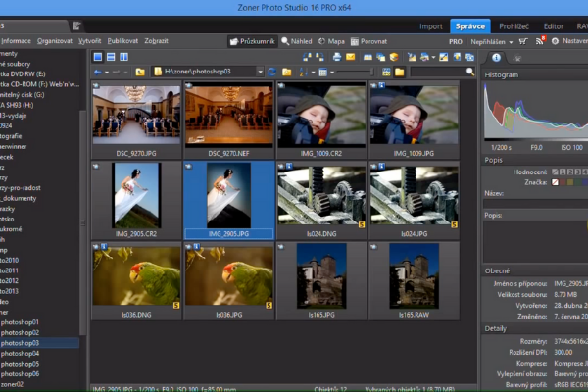The image size is (588, 392).
Task: Set rating to 2 in Hodnocení
Action: click(x=570, y=172)
